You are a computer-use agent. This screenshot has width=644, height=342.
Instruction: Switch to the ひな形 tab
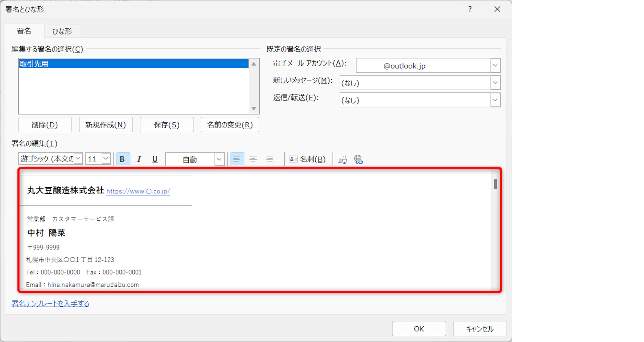pyautogui.click(x=62, y=31)
